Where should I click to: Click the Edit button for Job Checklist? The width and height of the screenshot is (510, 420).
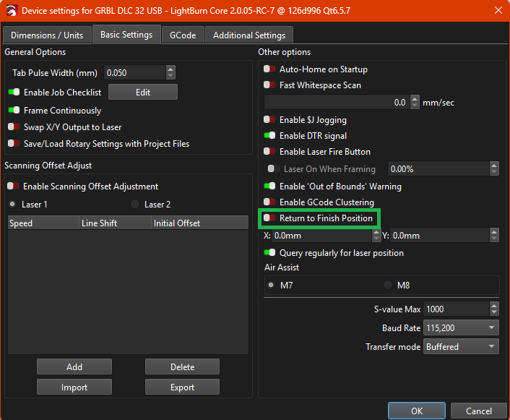pyautogui.click(x=142, y=92)
